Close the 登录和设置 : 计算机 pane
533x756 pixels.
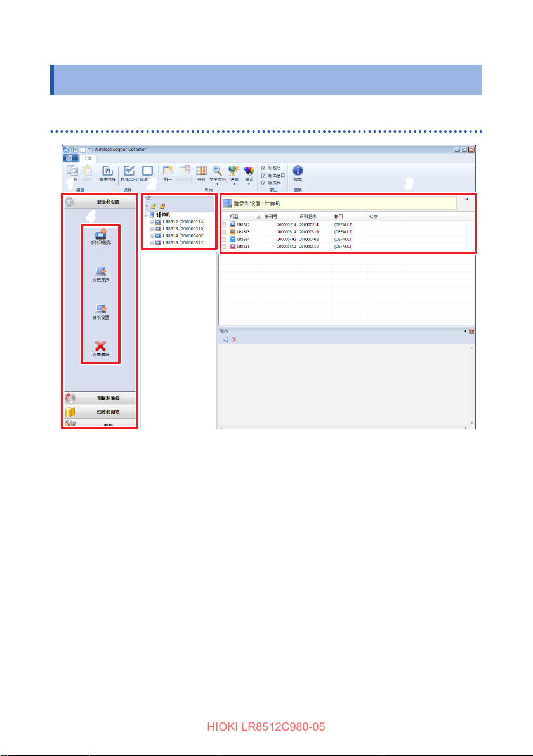466,199
